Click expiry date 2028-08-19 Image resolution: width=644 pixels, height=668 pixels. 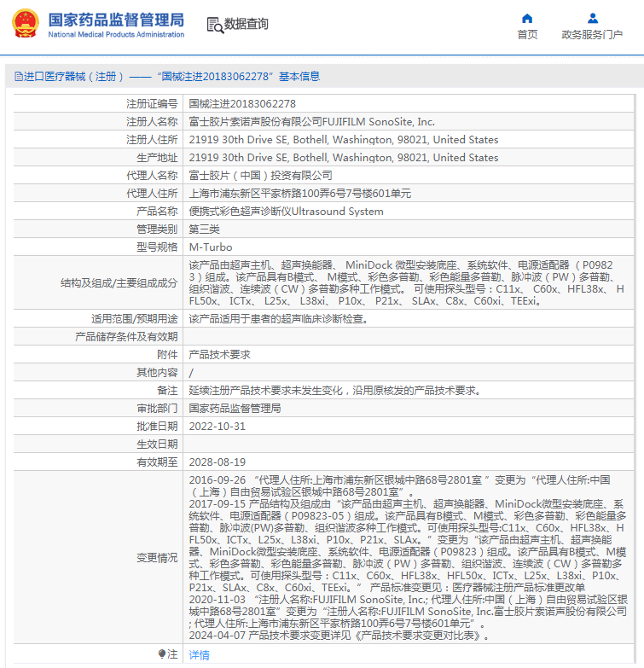(218, 462)
